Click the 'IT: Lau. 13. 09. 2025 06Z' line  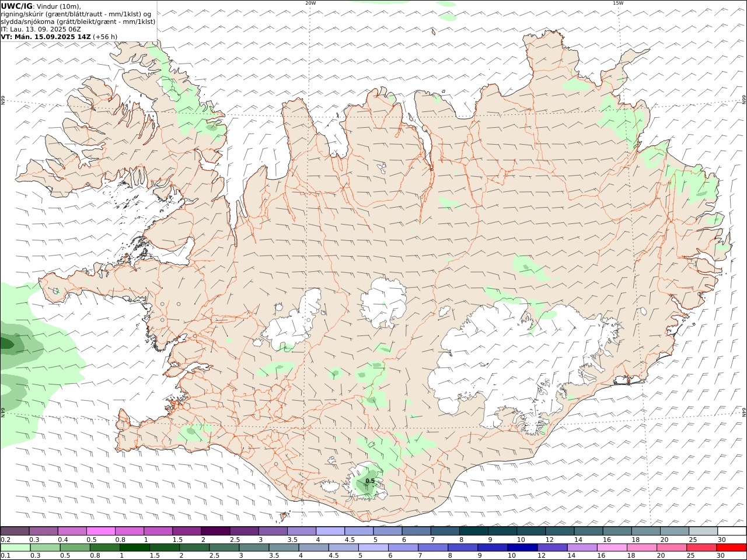pyautogui.click(x=41, y=29)
